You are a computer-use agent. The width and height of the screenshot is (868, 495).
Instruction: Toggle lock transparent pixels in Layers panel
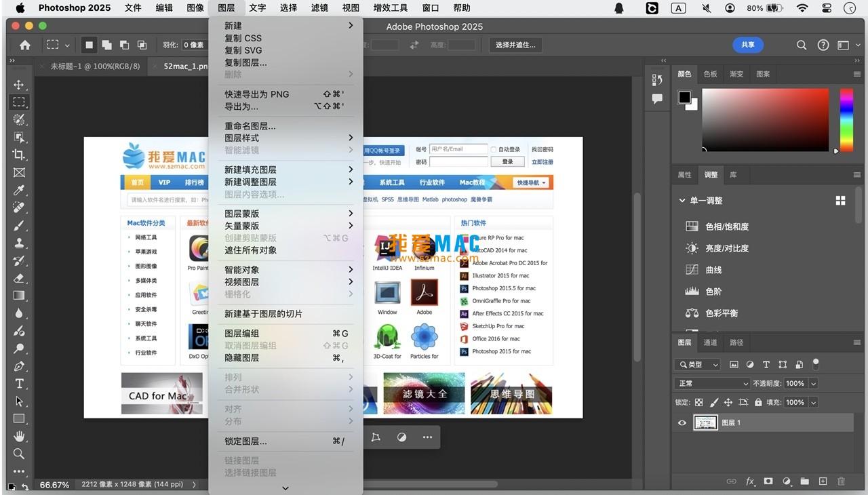coord(698,402)
